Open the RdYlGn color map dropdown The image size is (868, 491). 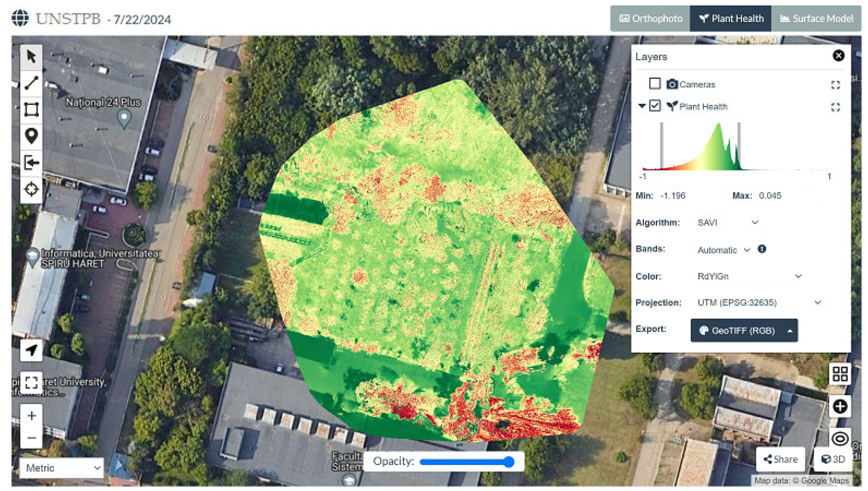(x=749, y=276)
